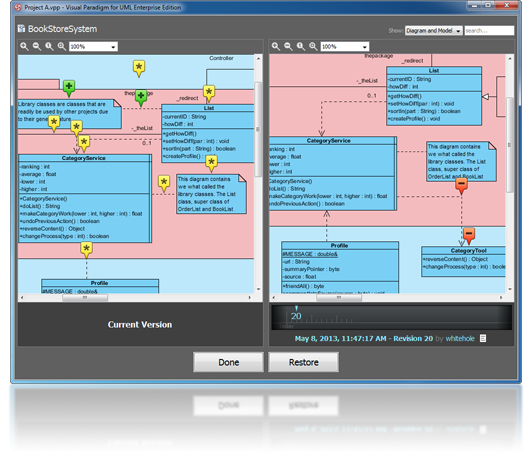532x454 pixels.
Task: Zoom out on the revision 20 diagram
Action: point(288,46)
